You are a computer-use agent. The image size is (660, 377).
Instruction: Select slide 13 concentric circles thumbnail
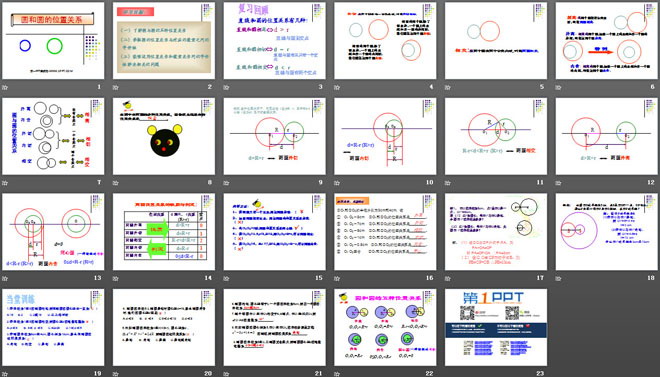(x=53, y=232)
